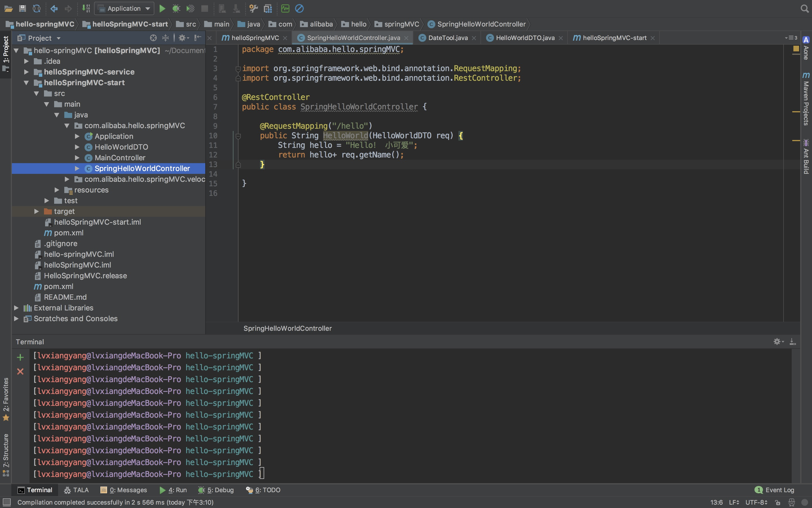Viewport: 812px width, 508px height.
Task: Toggle the Z: Structure side tab
Action: [6, 455]
